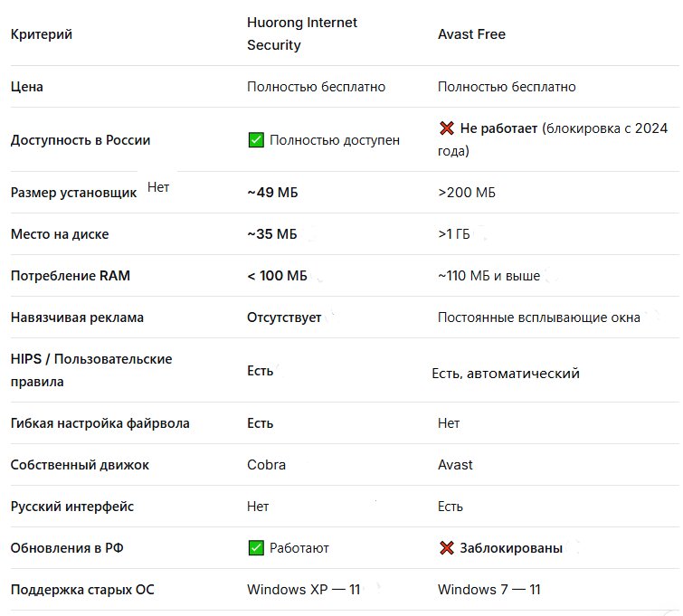Click the ~35 МБ disk space value
This screenshot has width=683, height=616.
[x=272, y=234]
